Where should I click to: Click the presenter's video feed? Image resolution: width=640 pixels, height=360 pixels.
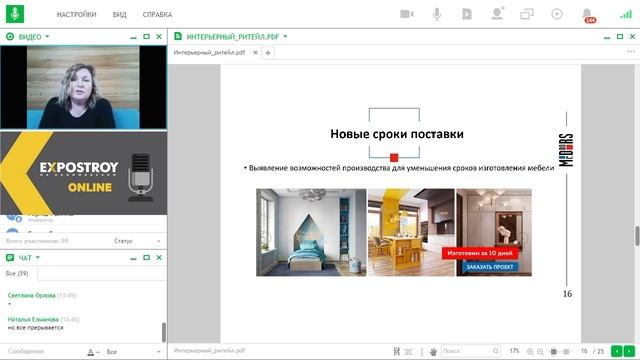click(x=83, y=87)
